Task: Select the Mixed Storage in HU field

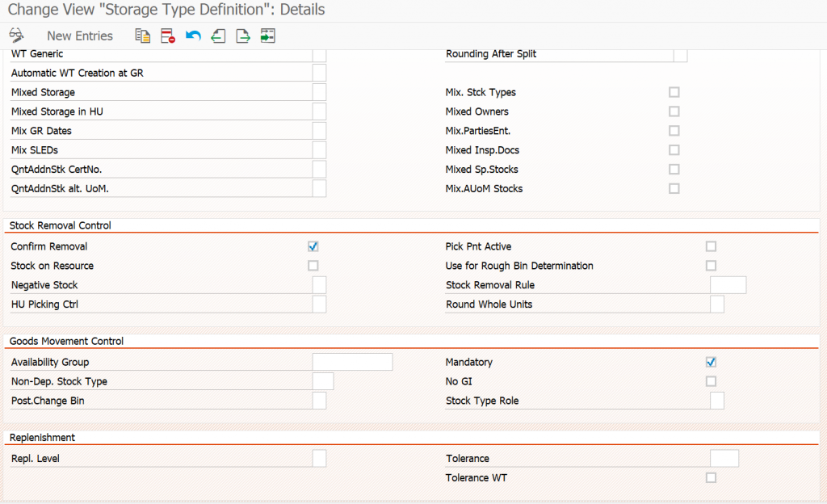Action: (319, 111)
